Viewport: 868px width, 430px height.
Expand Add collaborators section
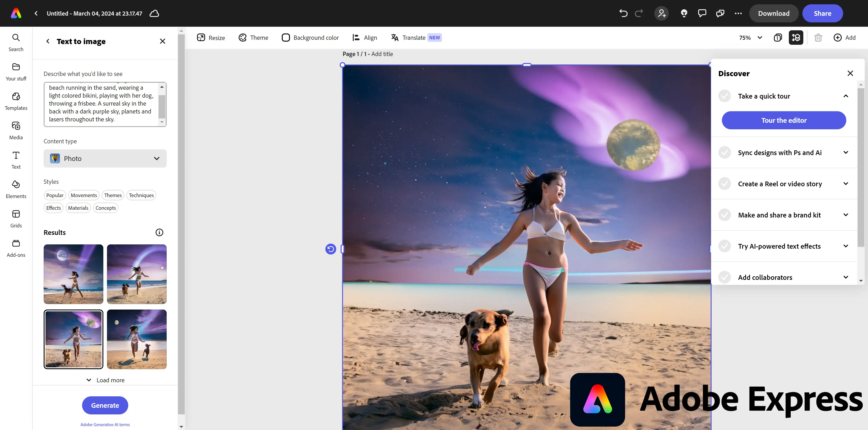coord(846,277)
